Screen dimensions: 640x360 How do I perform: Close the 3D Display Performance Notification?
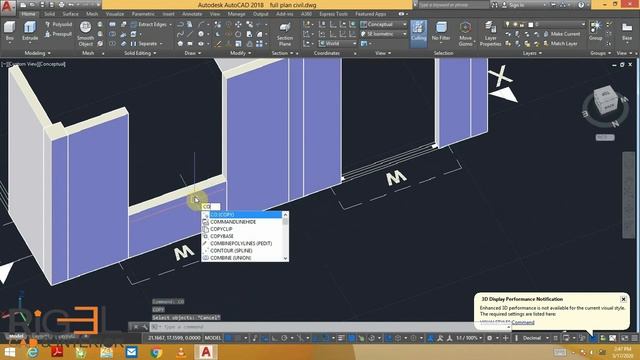(x=623, y=299)
